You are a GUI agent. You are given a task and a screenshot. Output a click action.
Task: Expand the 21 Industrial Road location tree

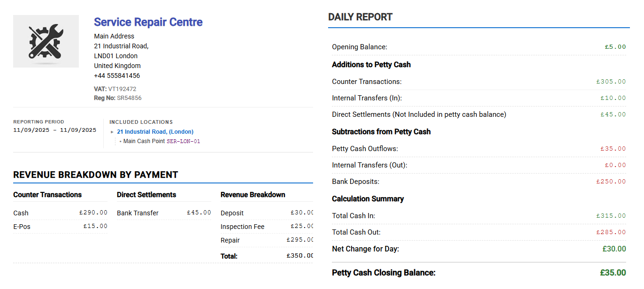112,132
